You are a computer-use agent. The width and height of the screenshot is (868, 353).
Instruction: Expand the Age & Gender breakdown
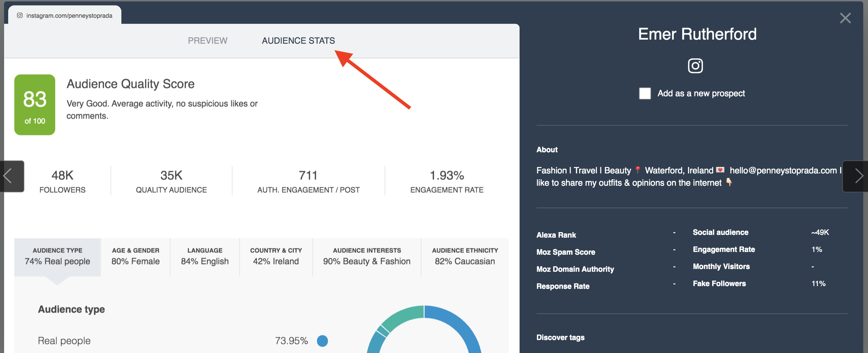[x=135, y=256]
